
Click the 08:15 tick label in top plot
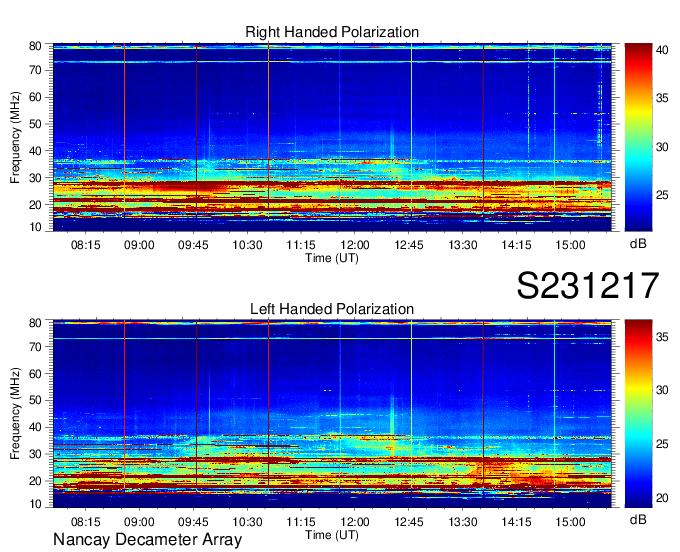click(85, 245)
